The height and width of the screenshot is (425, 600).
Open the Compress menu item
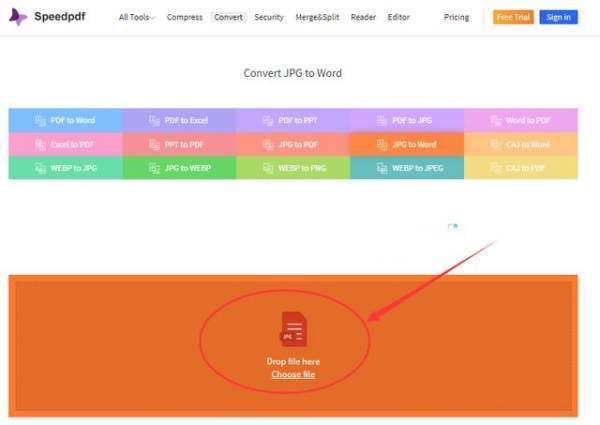pos(184,17)
